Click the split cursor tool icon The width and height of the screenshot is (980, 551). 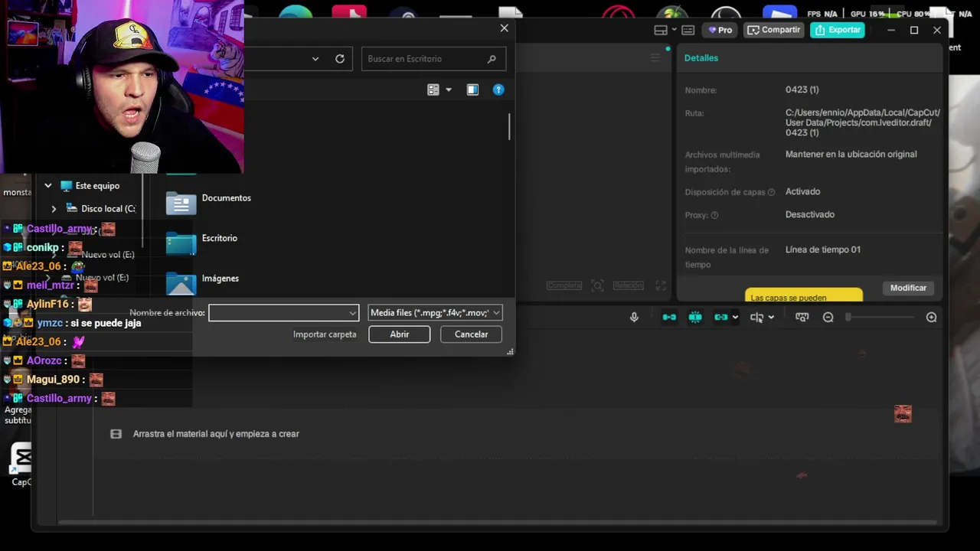coord(756,317)
